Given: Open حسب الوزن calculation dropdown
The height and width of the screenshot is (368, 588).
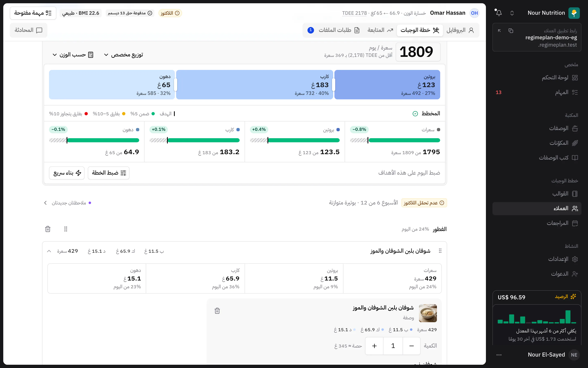Looking at the screenshot, I should tap(73, 55).
